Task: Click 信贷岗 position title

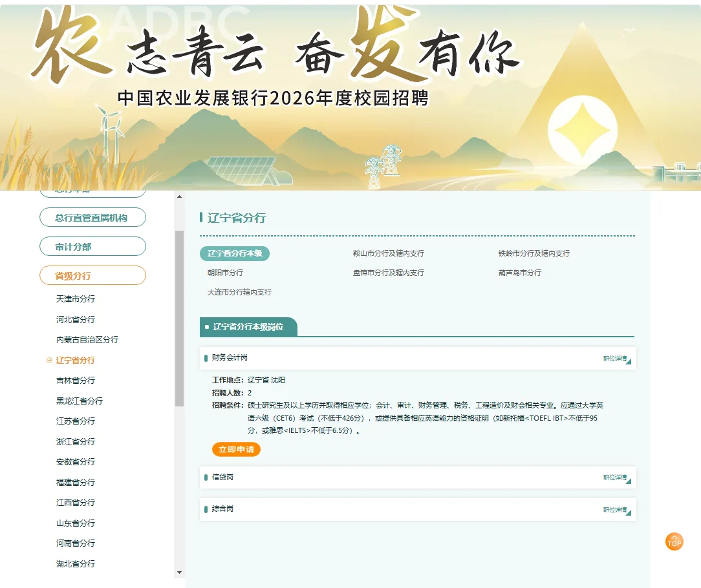Action: pyautogui.click(x=222, y=477)
